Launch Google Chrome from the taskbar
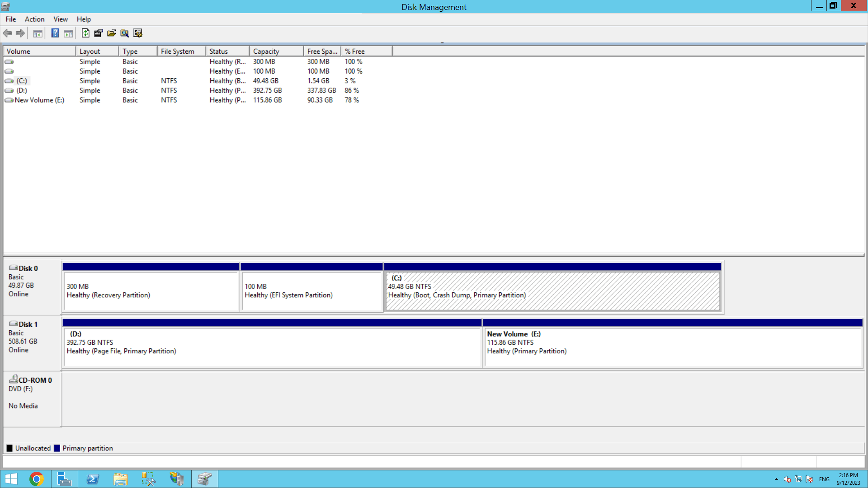The height and width of the screenshot is (488, 868). point(36,479)
